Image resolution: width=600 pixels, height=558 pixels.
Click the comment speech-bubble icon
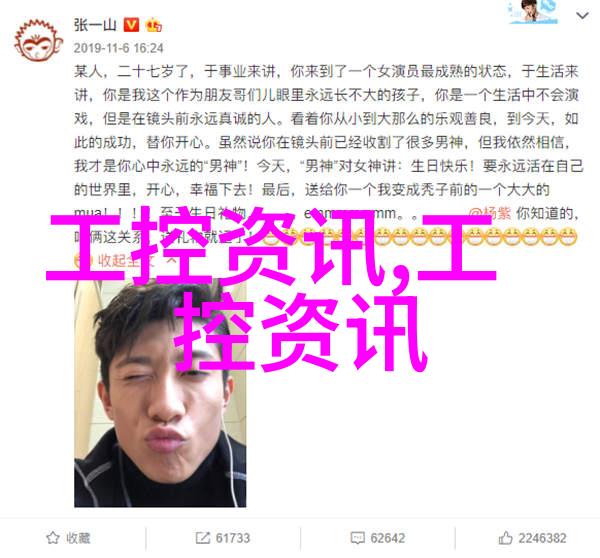point(357,538)
